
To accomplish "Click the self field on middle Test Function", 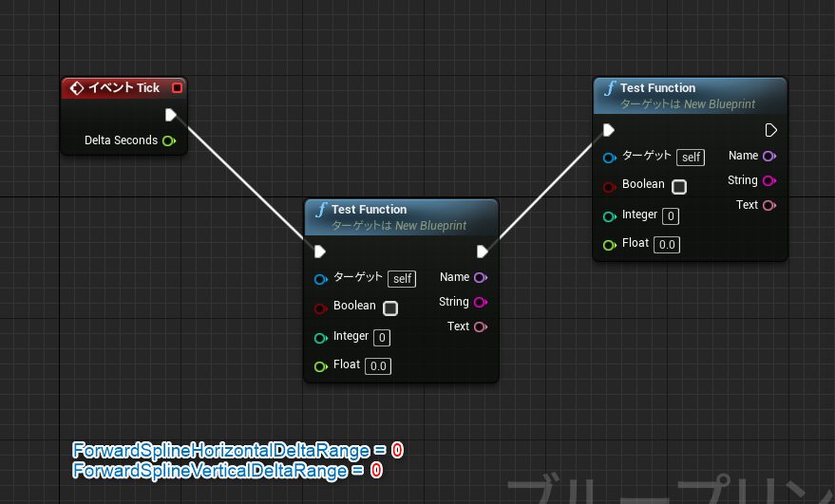I will 402,279.
